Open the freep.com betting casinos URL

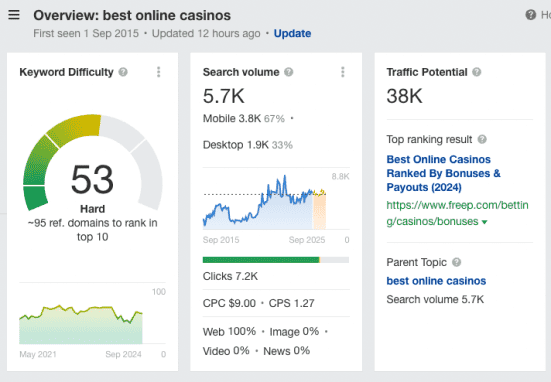[457, 213]
